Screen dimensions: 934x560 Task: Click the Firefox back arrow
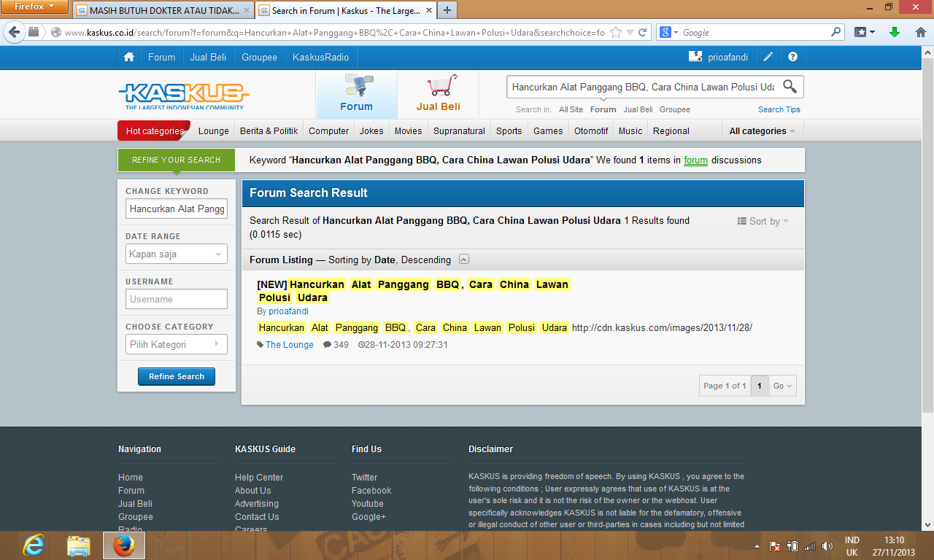[x=15, y=32]
